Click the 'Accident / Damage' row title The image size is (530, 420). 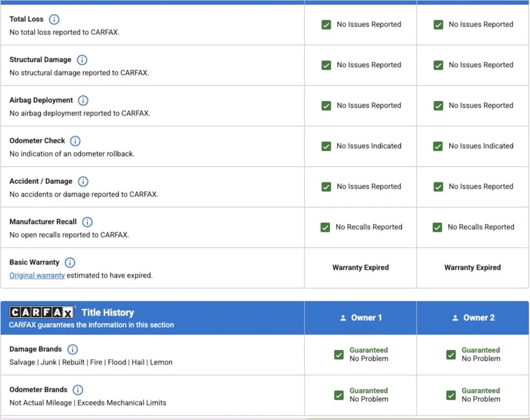[x=41, y=181]
